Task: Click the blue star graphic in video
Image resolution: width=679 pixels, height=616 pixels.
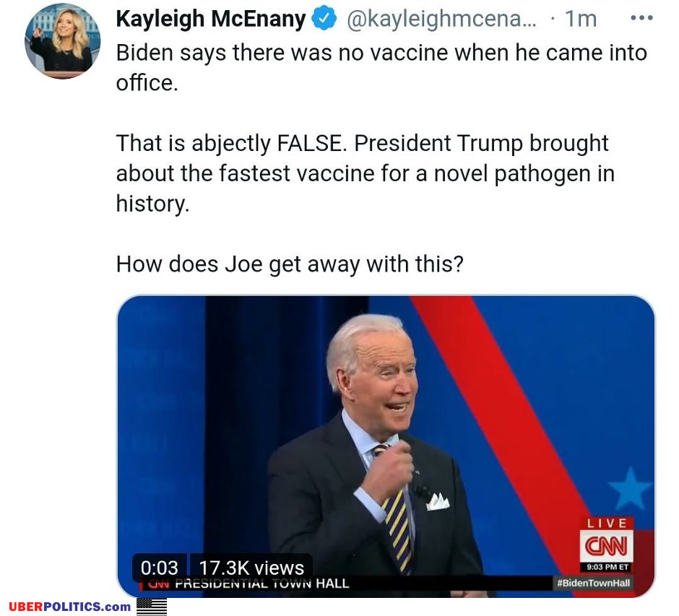Action: point(631,488)
